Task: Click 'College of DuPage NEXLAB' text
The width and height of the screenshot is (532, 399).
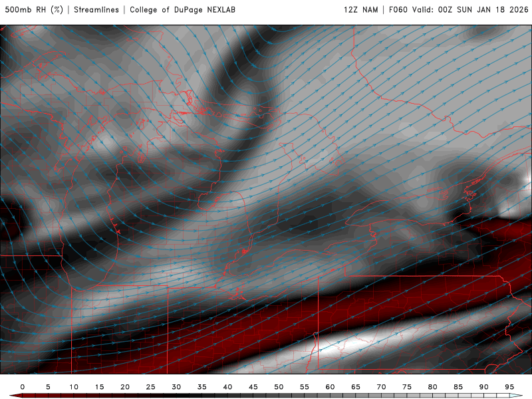Action: tap(182, 10)
